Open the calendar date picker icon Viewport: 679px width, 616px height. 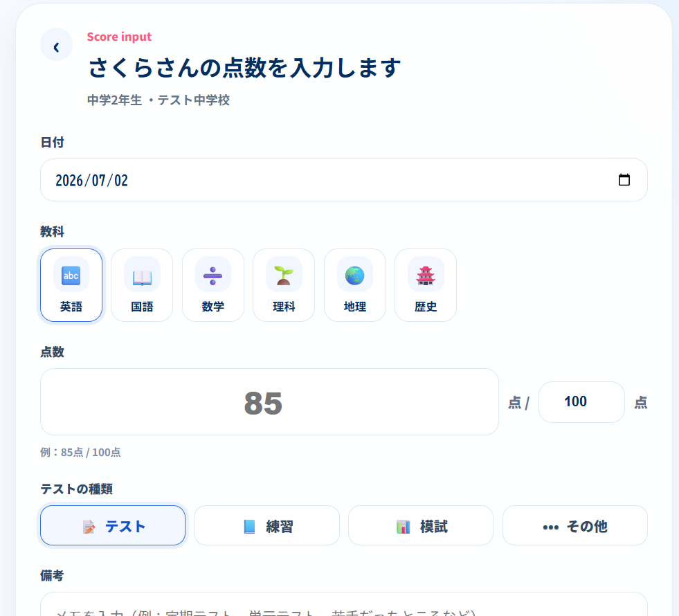click(624, 180)
